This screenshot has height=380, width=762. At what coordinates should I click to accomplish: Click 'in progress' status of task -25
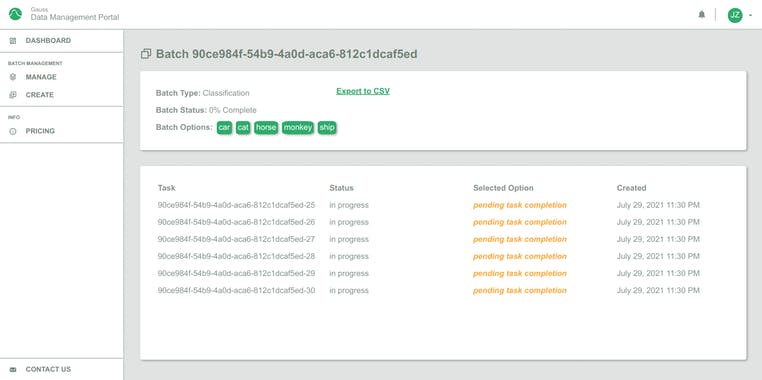349,205
